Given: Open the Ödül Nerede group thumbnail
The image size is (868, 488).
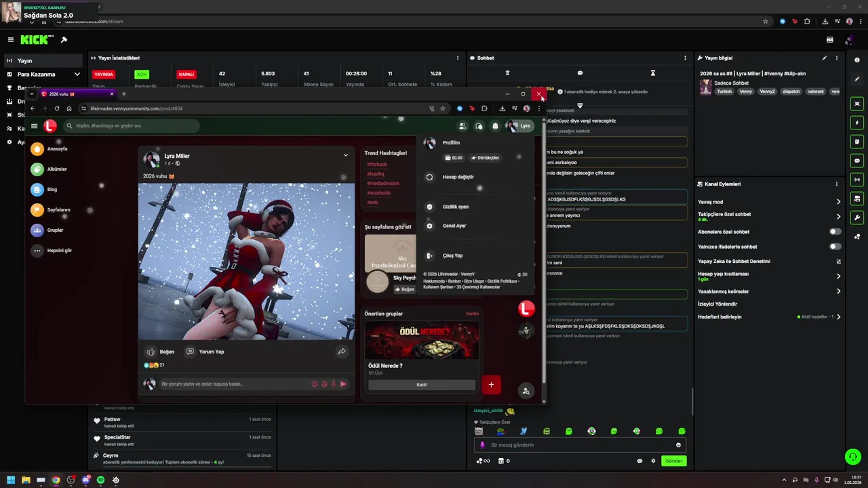Looking at the screenshot, I should point(422,340).
